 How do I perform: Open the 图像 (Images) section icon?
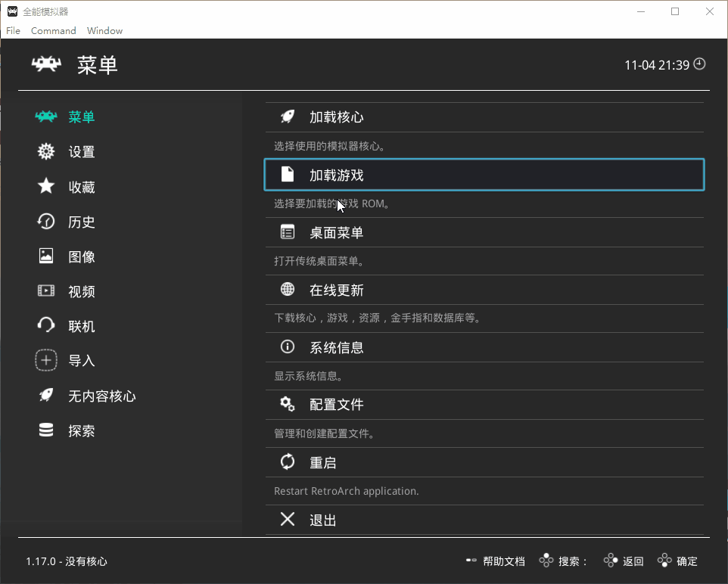(x=45, y=256)
